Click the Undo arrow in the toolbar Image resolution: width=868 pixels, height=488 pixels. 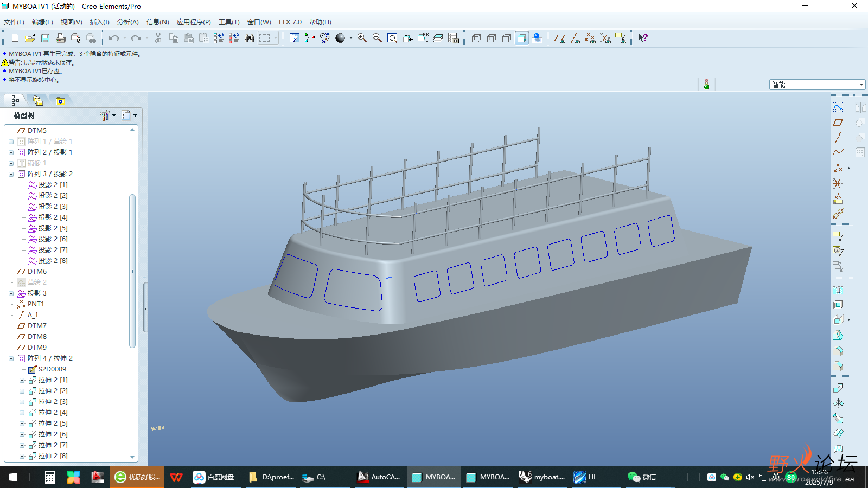(113, 38)
